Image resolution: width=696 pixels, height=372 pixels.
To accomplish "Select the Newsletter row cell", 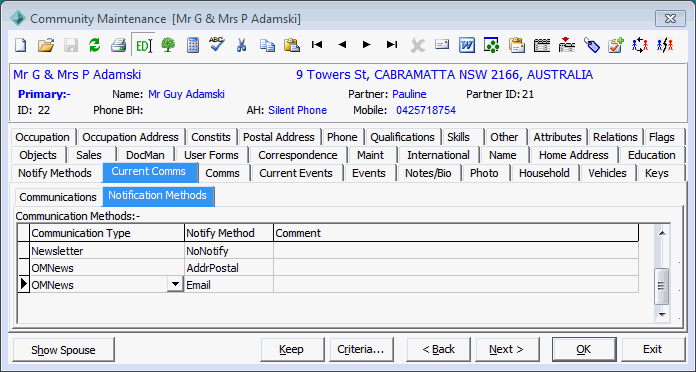I will 107,251.
